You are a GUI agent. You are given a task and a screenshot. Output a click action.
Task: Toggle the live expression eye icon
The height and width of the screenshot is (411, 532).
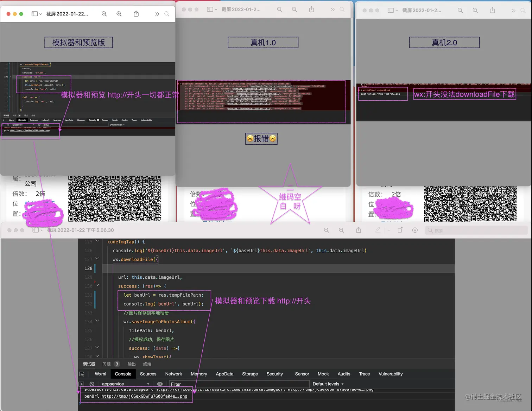160,384
